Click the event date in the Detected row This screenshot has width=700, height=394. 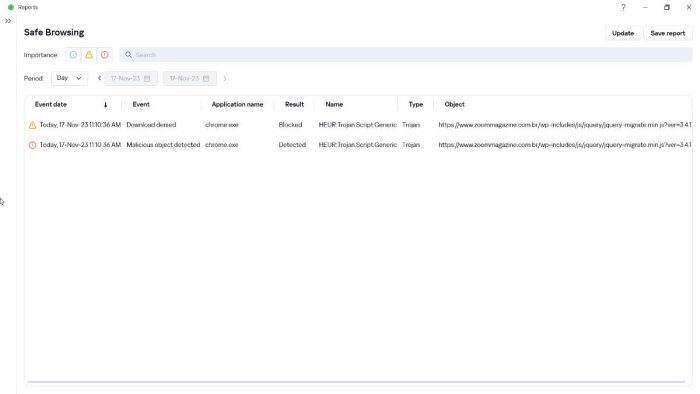tap(80, 145)
